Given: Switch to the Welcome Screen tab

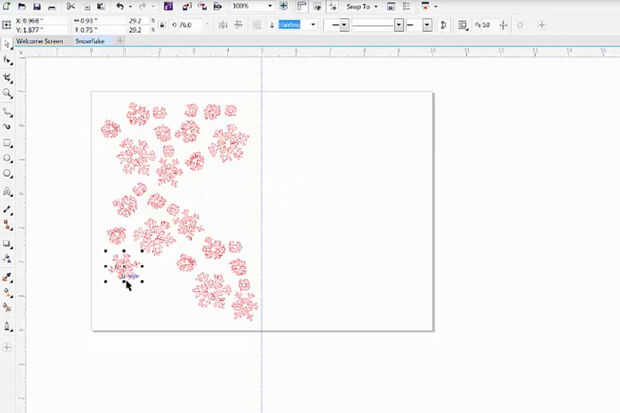Looking at the screenshot, I should 40,41.
